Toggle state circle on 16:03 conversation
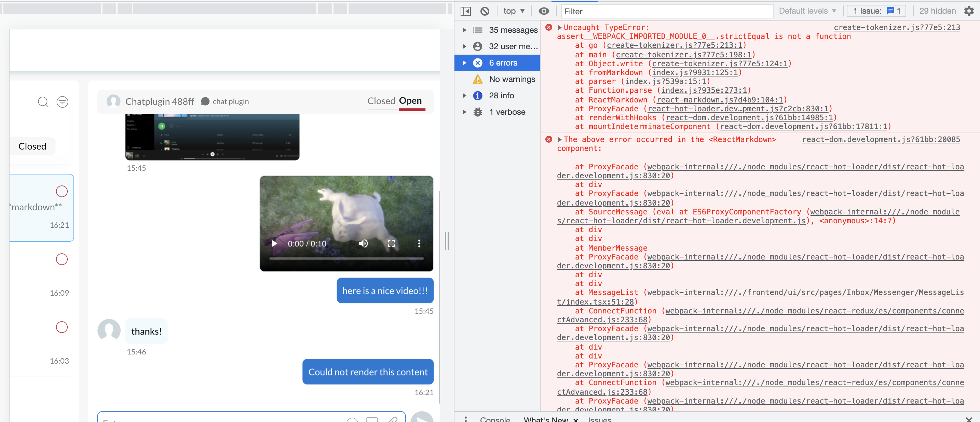Viewport: 980px width, 422px height. pos(62,327)
